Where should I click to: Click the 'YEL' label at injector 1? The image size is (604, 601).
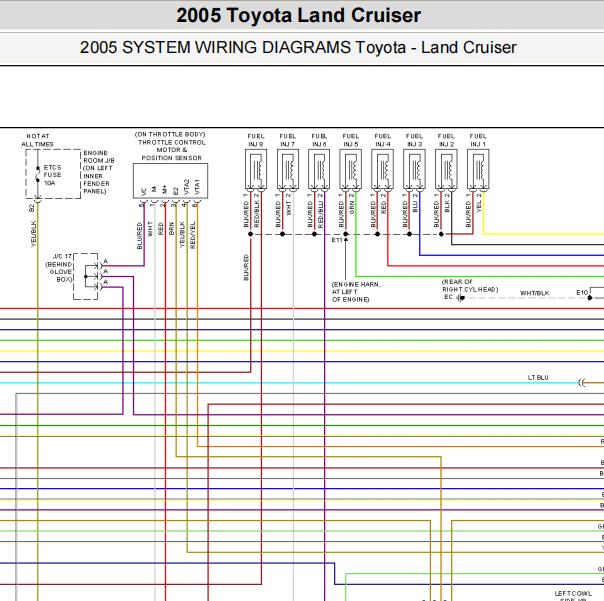[x=479, y=206]
